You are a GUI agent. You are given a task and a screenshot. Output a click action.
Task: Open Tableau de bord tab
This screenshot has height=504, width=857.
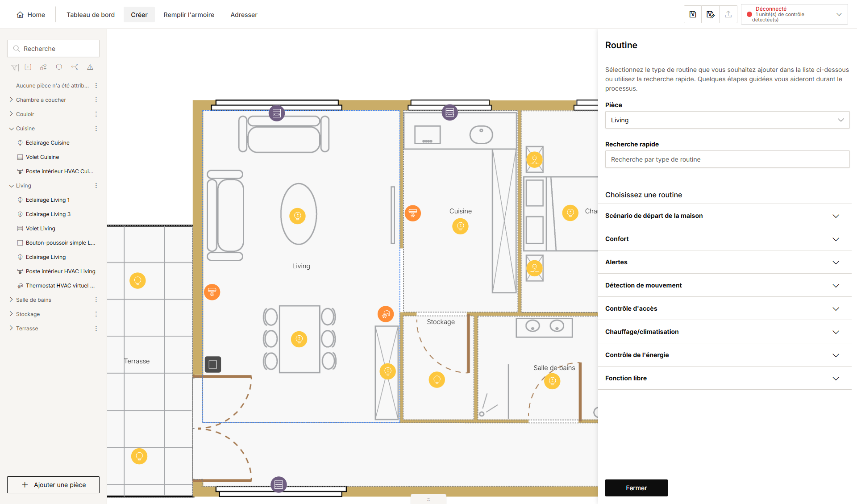click(91, 15)
